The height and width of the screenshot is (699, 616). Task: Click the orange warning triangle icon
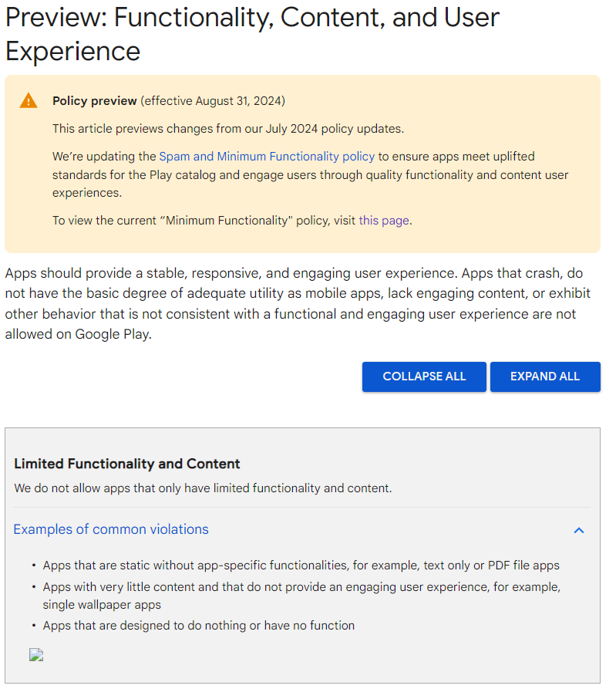(29, 100)
